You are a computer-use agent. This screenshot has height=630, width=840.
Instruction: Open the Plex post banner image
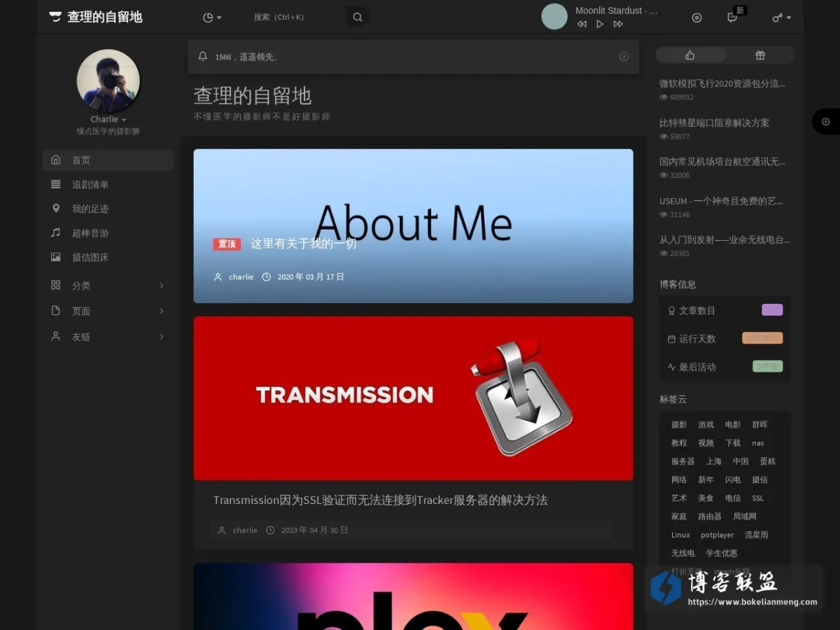[413, 596]
